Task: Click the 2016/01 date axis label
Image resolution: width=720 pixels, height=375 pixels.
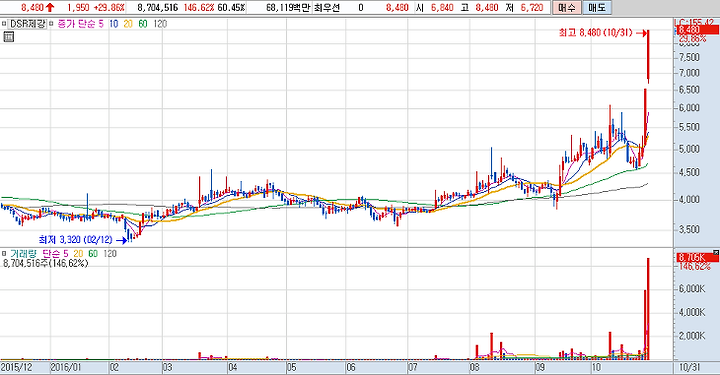Action: pyautogui.click(x=66, y=367)
